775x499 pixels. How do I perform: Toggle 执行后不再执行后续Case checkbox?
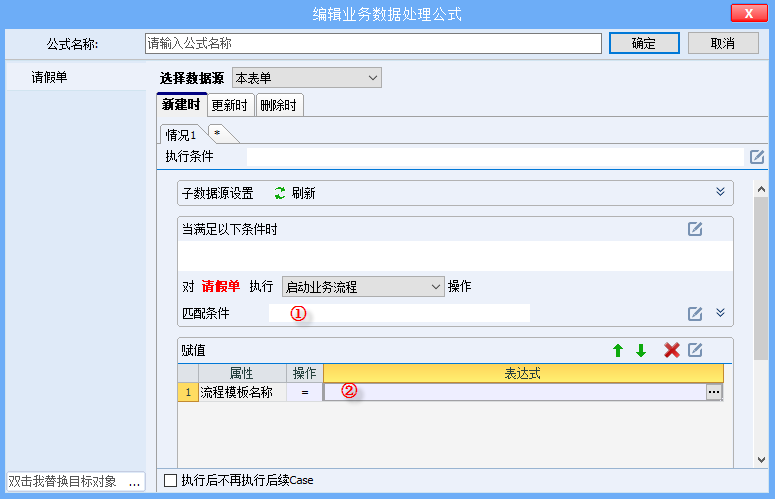pyautogui.click(x=170, y=480)
